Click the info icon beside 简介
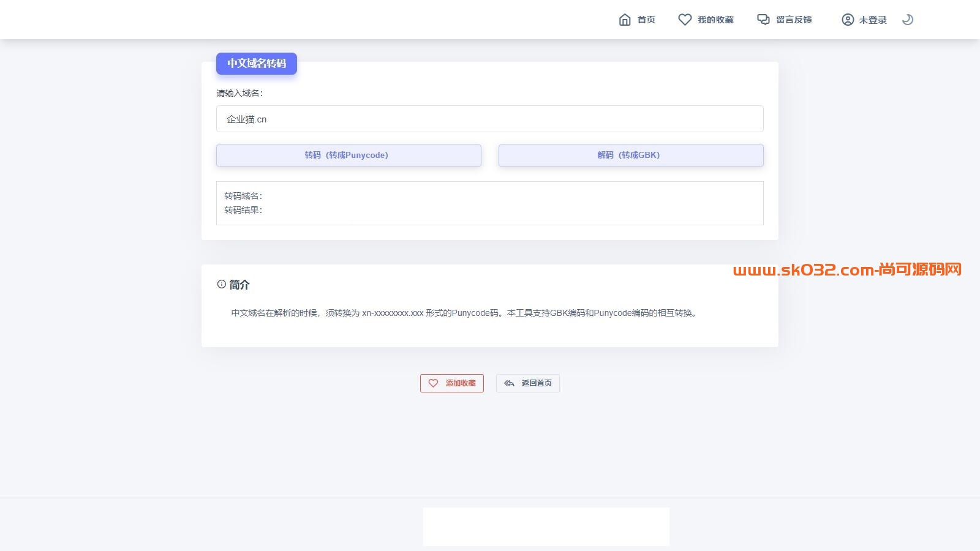The width and height of the screenshot is (980, 551). tap(221, 284)
